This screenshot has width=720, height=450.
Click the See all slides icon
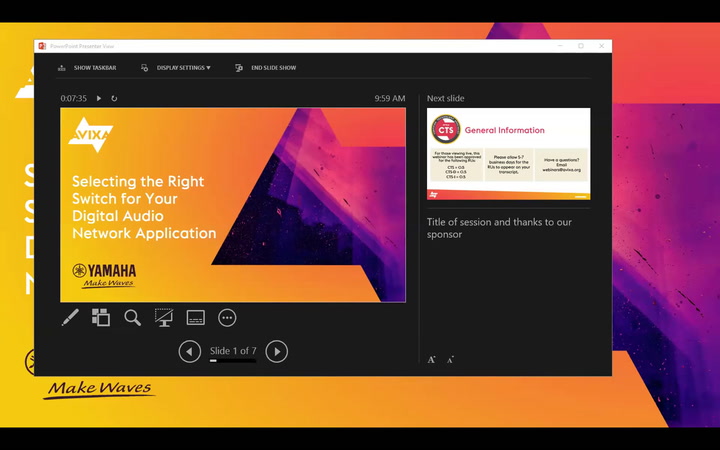point(101,318)
